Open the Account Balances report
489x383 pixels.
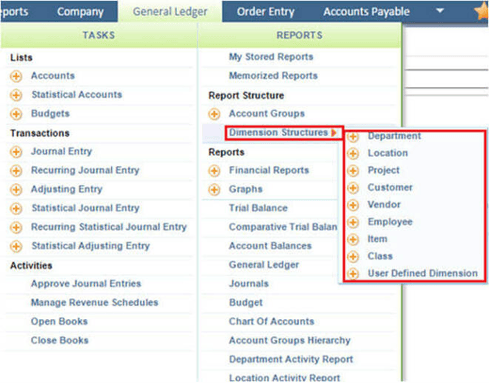270,246
